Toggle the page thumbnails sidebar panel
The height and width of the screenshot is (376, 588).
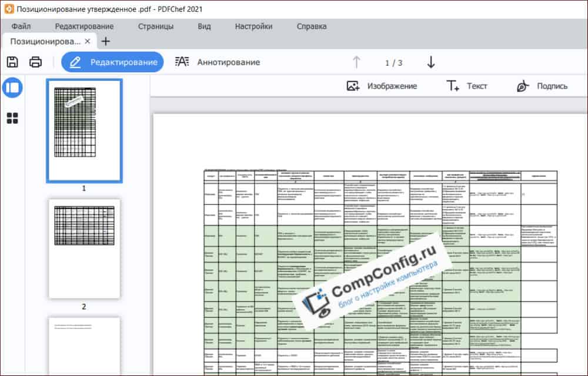coord(12,88)
